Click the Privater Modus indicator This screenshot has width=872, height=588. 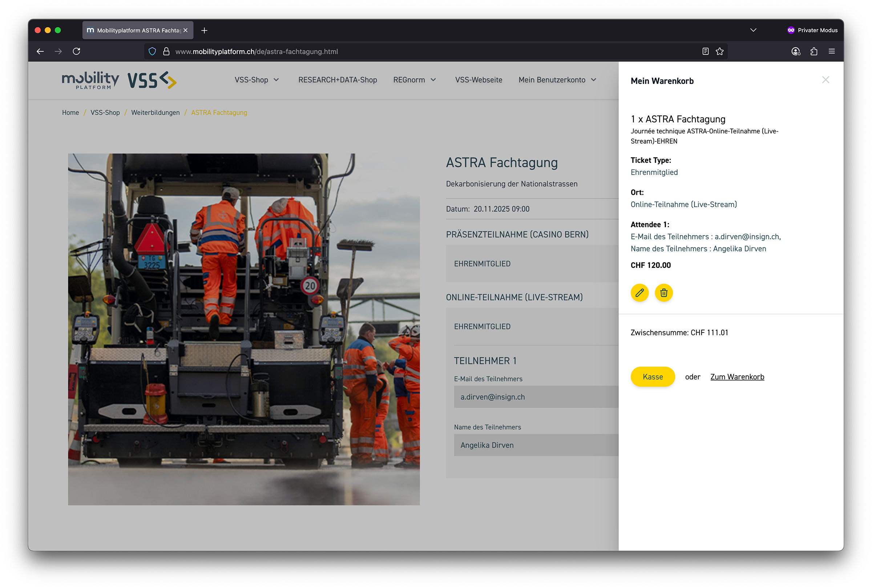[812, 31]
